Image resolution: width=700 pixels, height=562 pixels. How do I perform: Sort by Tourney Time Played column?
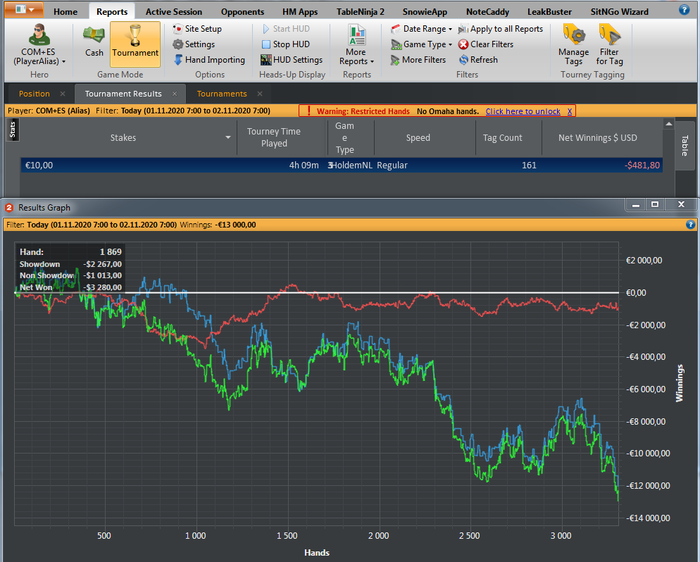coord(274,137)
